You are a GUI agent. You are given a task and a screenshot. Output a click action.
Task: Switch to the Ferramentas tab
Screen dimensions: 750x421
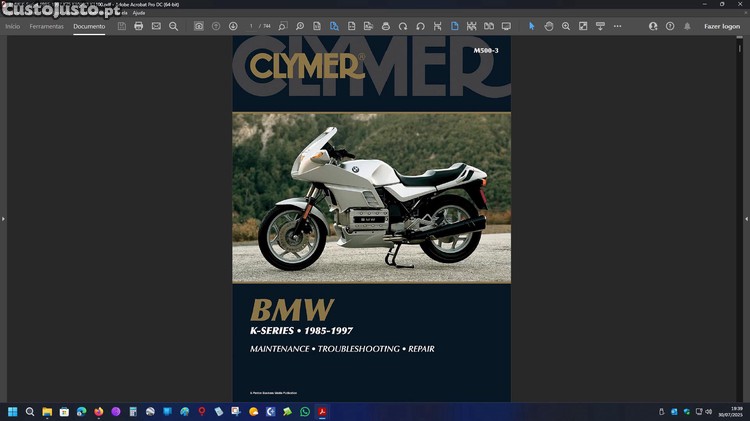coord(46,26)
